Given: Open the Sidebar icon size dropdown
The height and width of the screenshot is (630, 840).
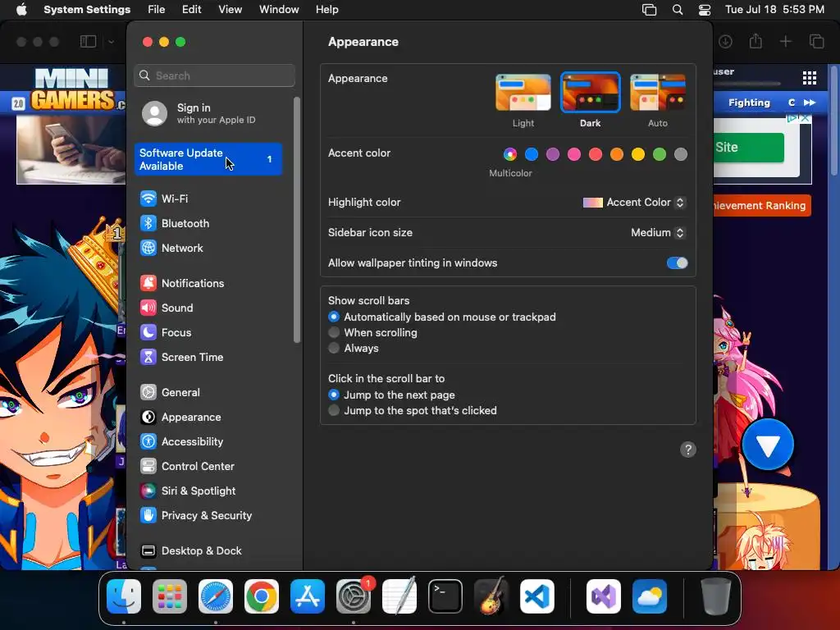Looking at the screenshot, I should 658,232.
